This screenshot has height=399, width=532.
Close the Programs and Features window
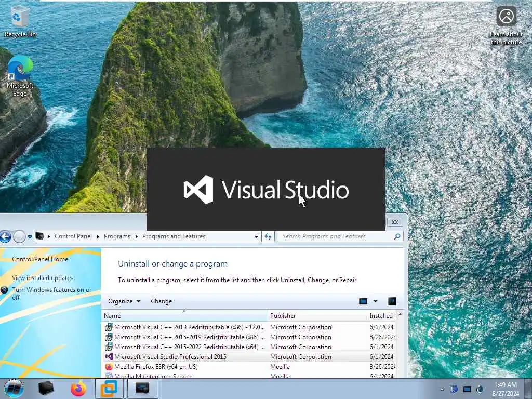395,222
